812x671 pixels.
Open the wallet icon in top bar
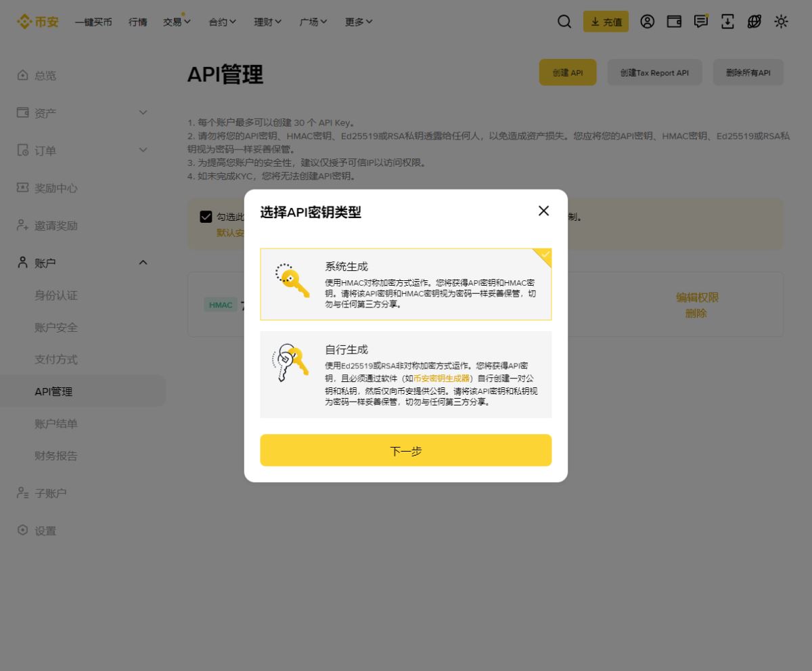click(674, 21)
